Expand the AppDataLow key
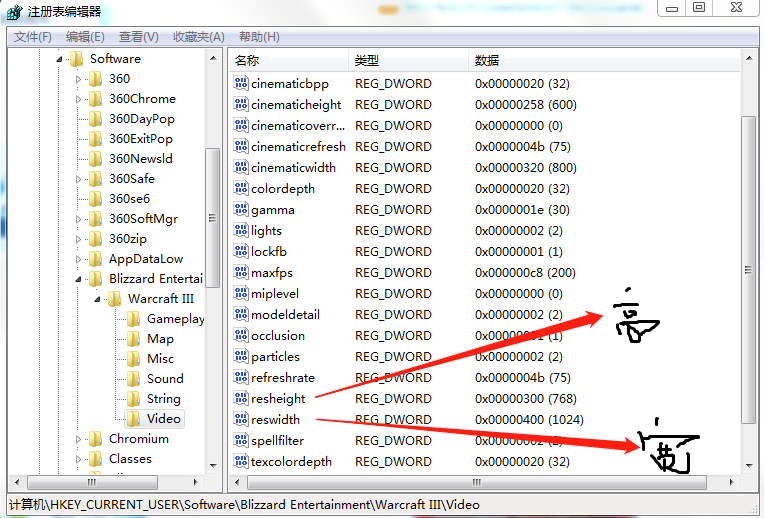The height and width of the screenshot is (518, 764). 78,259
